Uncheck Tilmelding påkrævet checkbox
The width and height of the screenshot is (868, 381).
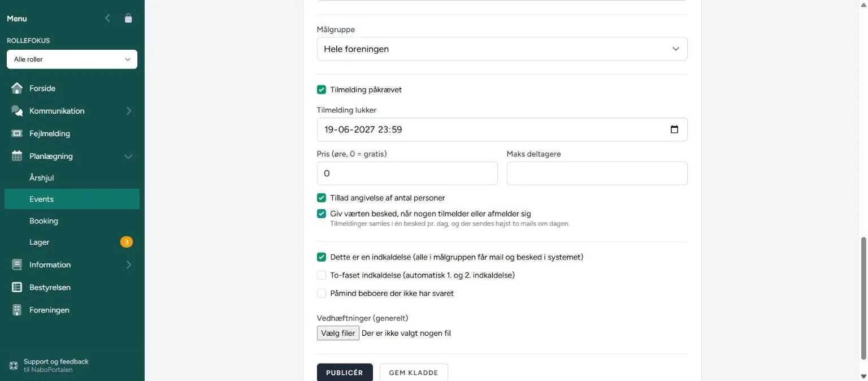tap(322, 89)
